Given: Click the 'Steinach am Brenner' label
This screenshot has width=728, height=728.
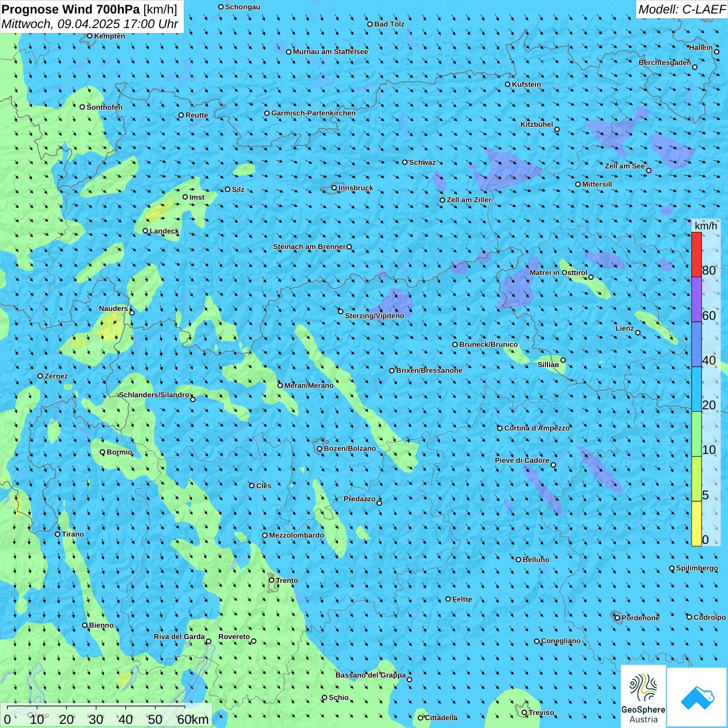Looking at the screenshot, I should pos(309,246).
